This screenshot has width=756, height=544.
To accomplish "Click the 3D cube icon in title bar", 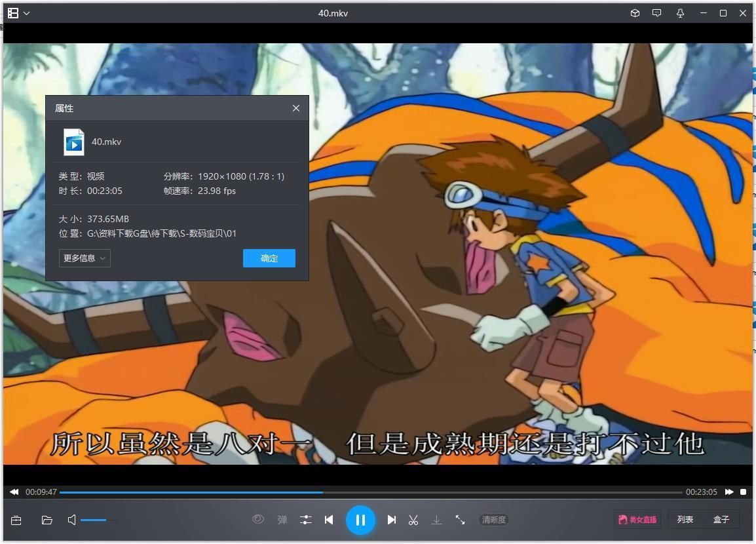I will click(635, 13).
